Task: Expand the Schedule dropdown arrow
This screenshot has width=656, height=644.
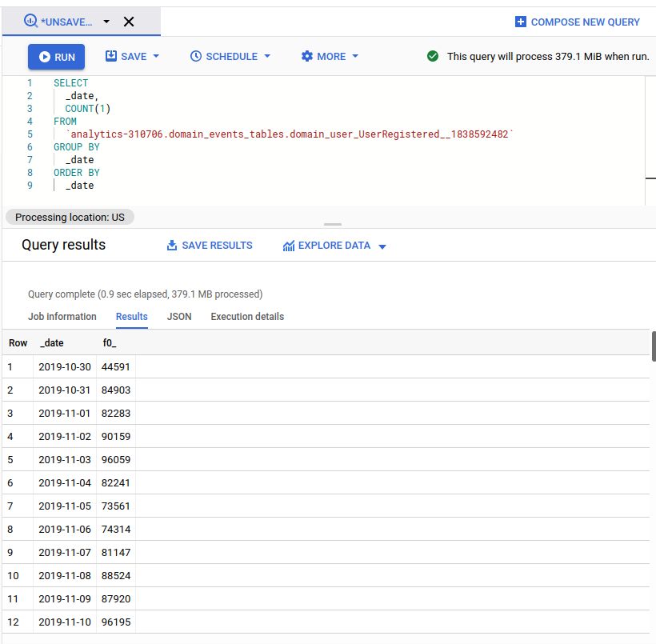Action: [267, 56]
